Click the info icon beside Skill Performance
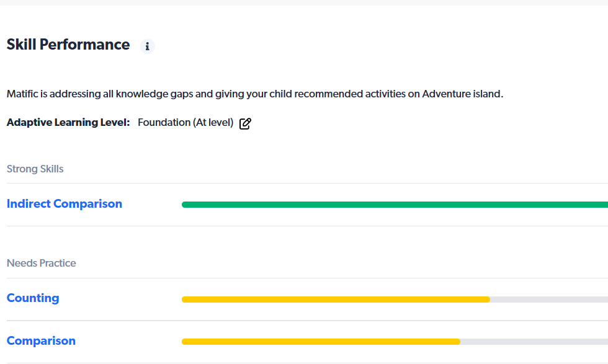The width and height of the screenshot is (608, 364). point(147,46)
